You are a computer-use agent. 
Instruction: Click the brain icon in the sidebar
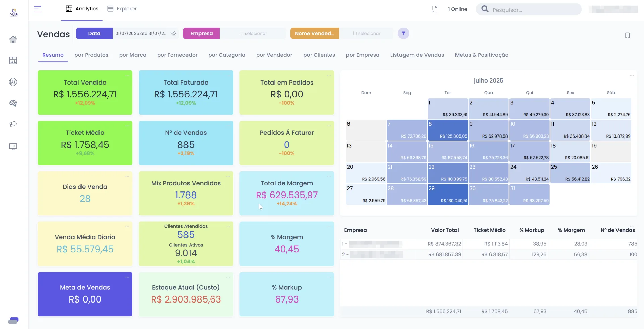(13, 103)
